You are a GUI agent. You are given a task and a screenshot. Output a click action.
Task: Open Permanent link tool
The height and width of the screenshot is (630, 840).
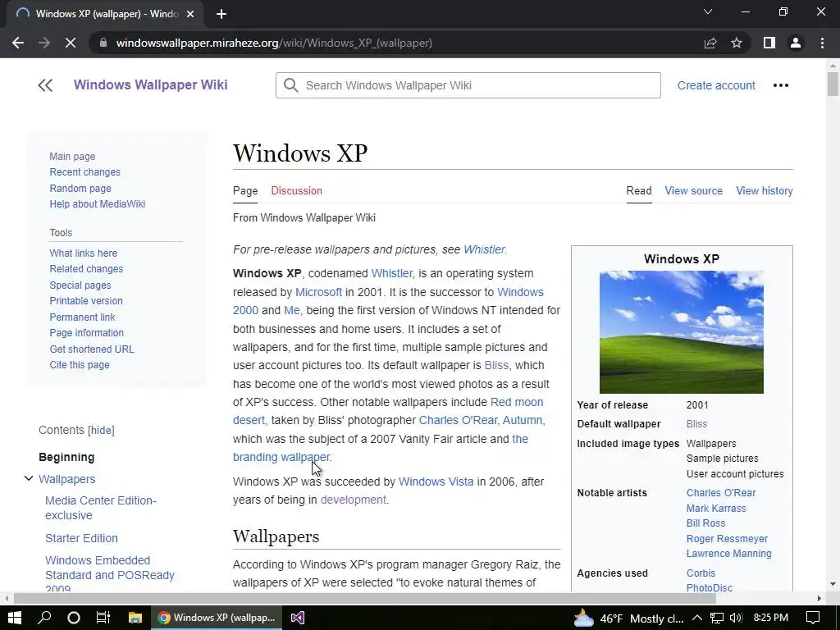tap(82, 317)
